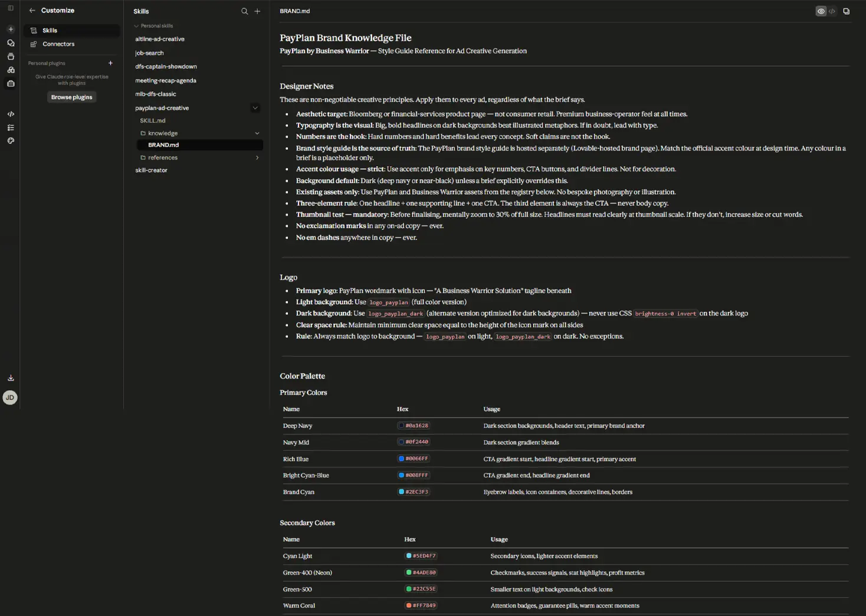This screenshot has height=616, width=866.
Task: Add a new skill with plus icon
Action: pos(257,11)
